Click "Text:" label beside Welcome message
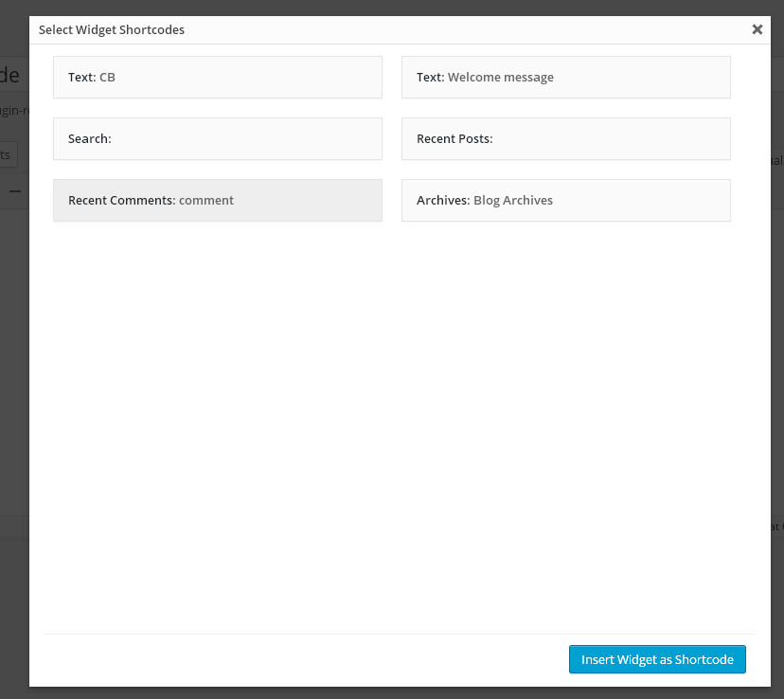 coord(430,78)
